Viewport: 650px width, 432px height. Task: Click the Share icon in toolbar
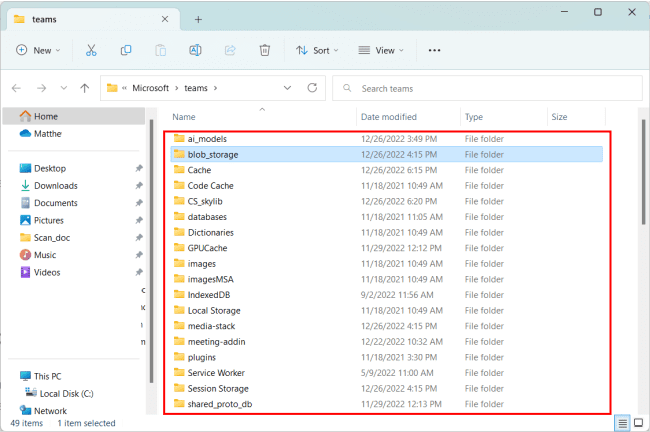coord(229,50)
